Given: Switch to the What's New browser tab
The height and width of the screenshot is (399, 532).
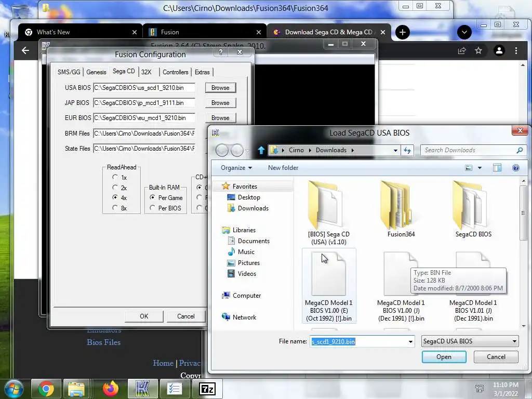Looking at the screenshot, I should point(81,32).
